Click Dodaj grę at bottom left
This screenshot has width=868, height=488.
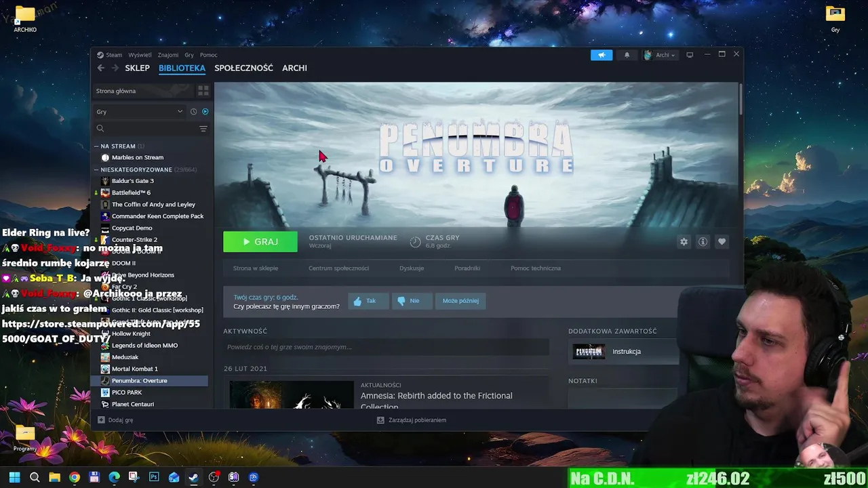115,420
